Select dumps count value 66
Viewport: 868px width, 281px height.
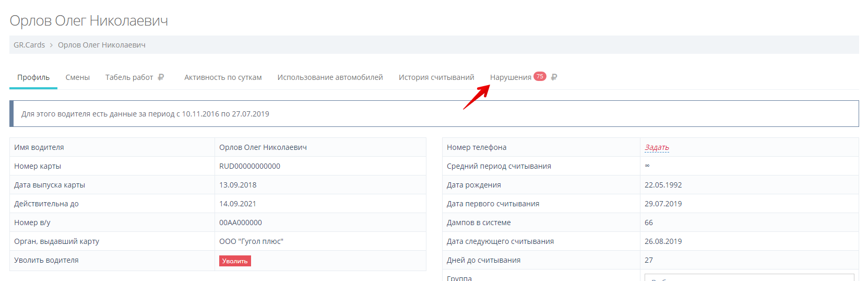pos(649,223)
